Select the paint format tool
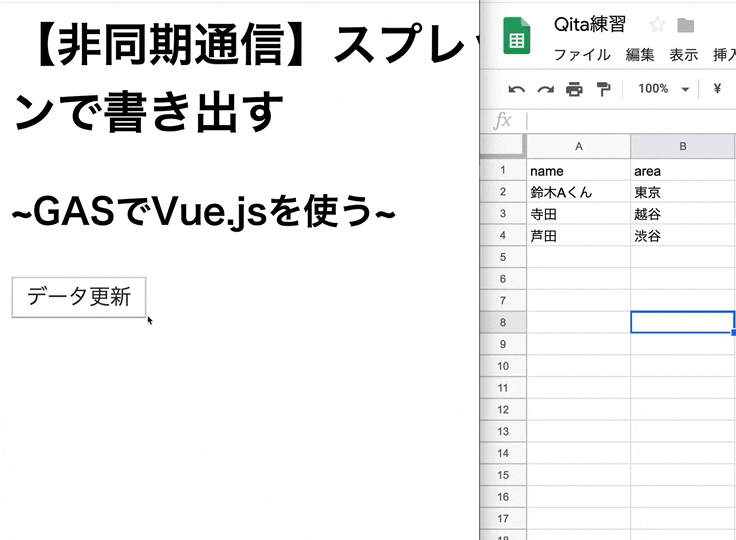The image size is (736, 540). click(x=603, y=89)
